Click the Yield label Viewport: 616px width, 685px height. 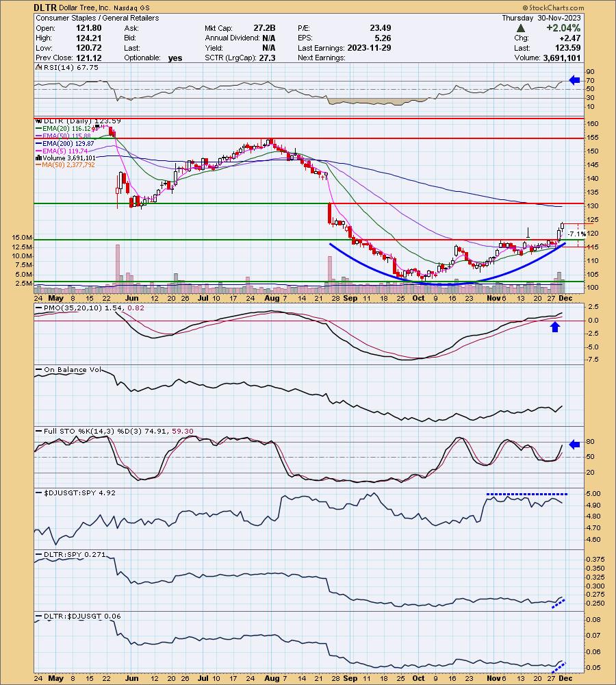click(214, 48)
